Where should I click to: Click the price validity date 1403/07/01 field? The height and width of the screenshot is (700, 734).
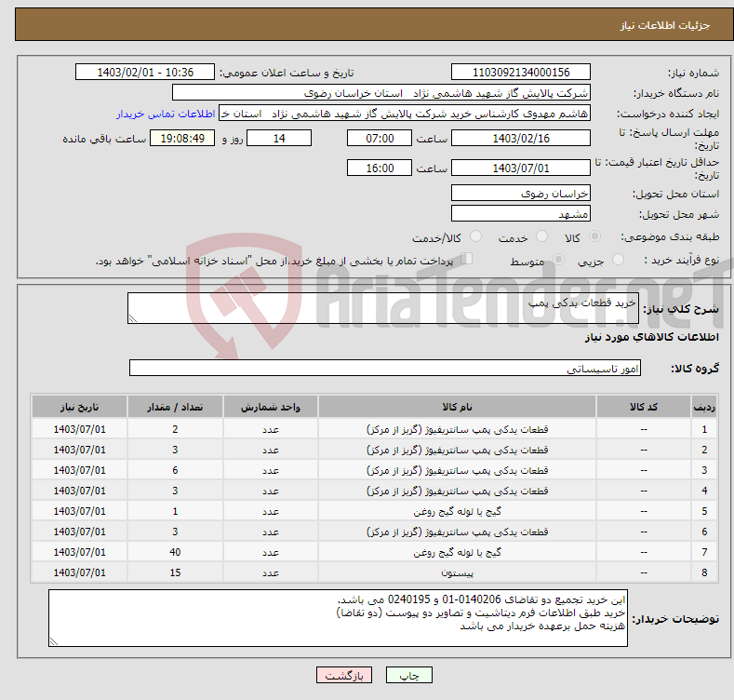click(x=521, y=168)
